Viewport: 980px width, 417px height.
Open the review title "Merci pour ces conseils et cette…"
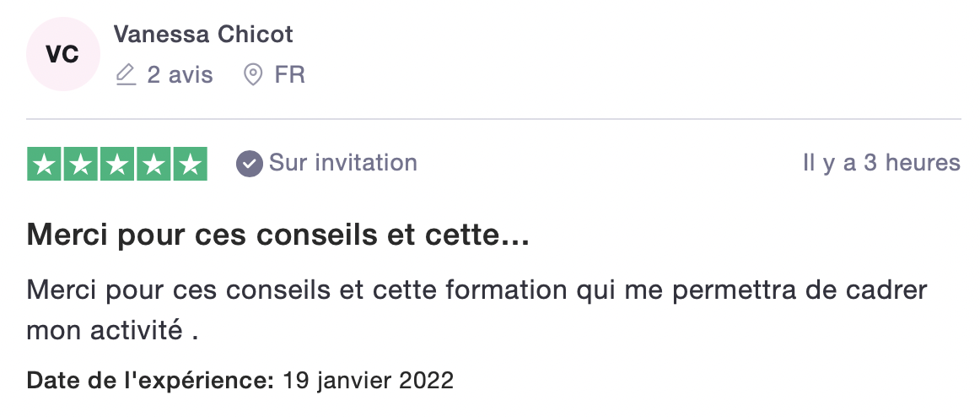coord(278,235)
